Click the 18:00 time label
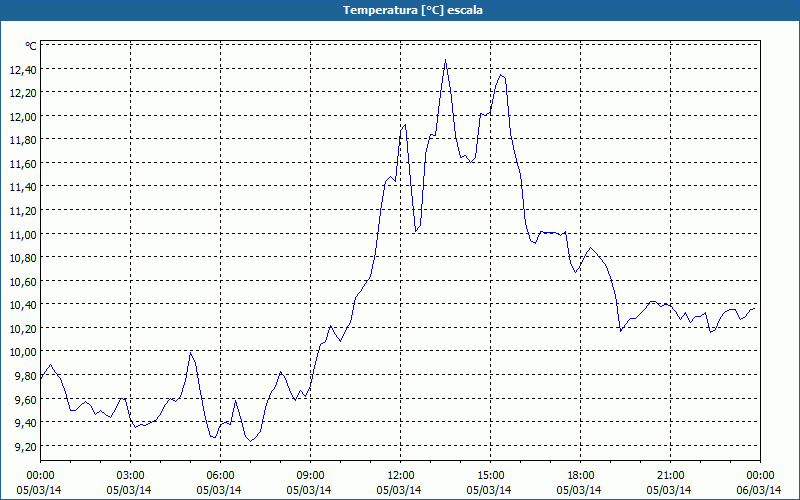Screen dimensions: 800x500 [581, 476]
